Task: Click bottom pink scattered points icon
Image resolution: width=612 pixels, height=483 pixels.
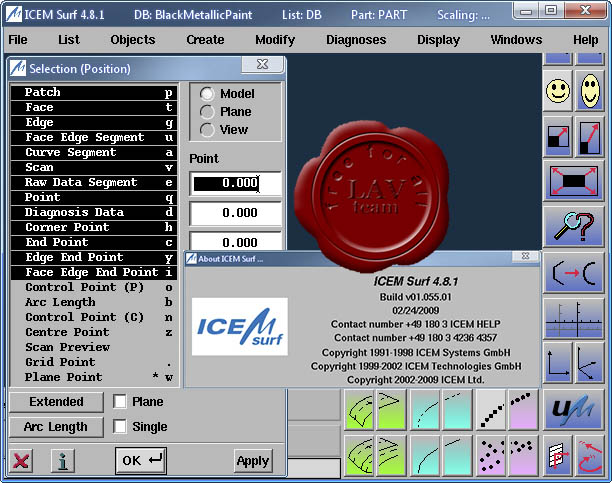Action: [491, 456]
